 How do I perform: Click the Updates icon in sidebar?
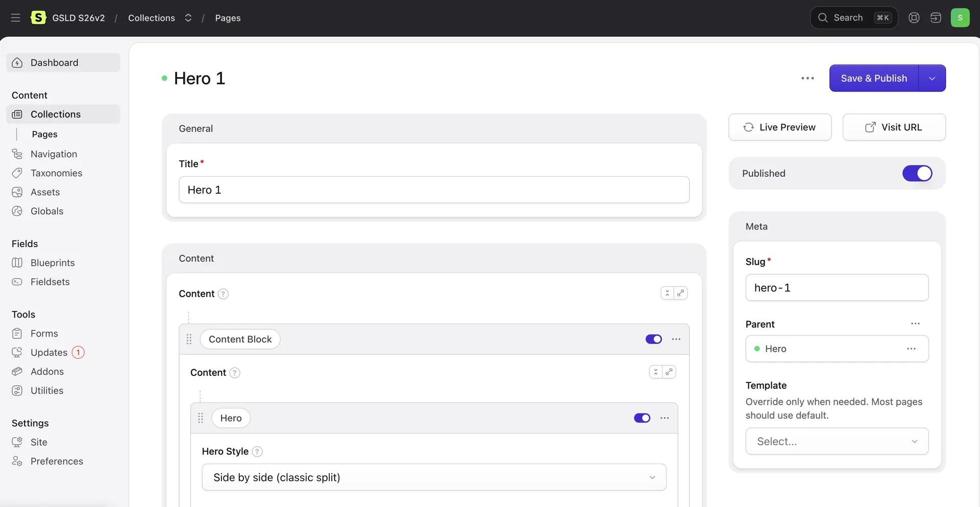tap(17, 352)
